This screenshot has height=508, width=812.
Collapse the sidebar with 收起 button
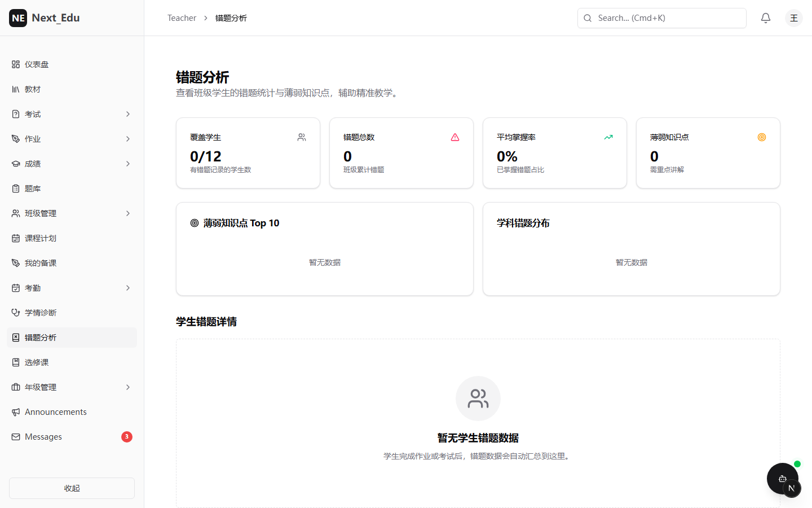point(72,488)
